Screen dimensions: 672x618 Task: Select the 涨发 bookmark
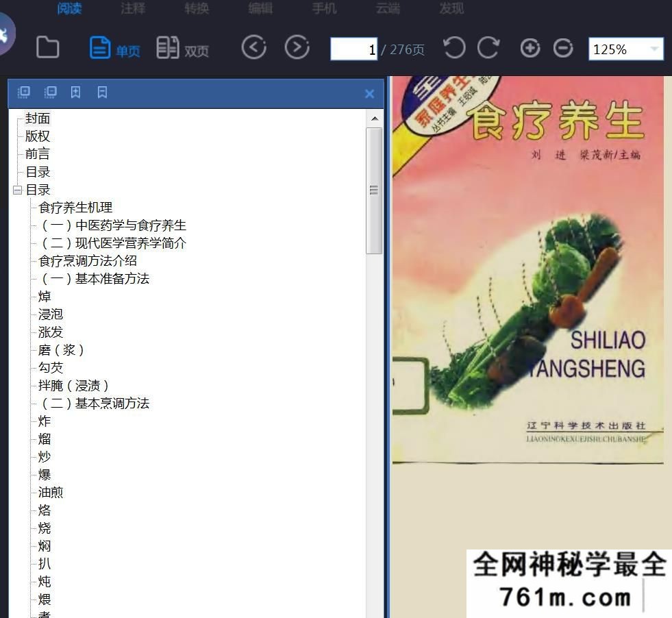[51, 332]
